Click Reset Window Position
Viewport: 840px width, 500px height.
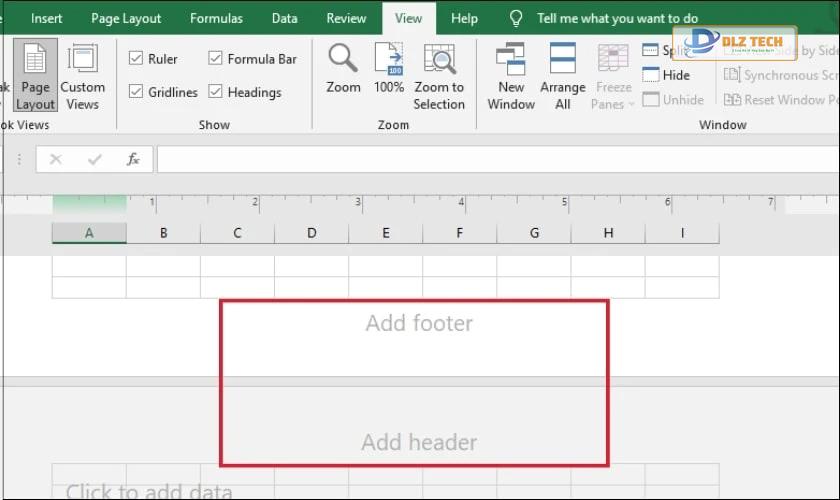pyautogui.click(x=781, y=100)
